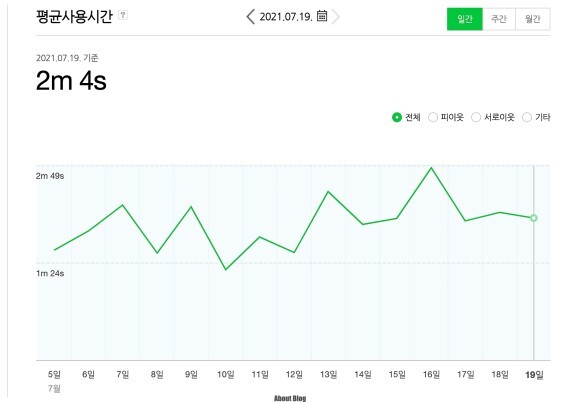Screen dimensions: 580x402
Task: Click the 9일 x-axis label
Action: point(191,375)
